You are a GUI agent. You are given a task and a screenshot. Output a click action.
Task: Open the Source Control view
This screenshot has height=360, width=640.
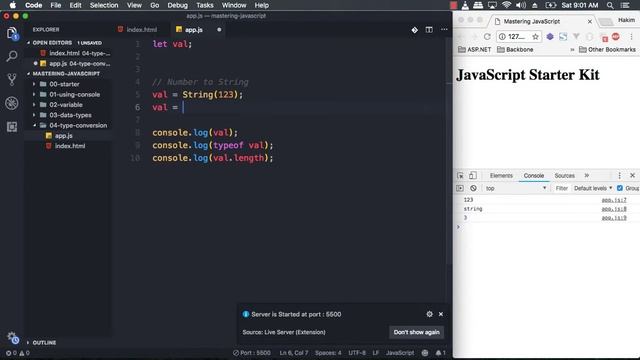point(12,79)
